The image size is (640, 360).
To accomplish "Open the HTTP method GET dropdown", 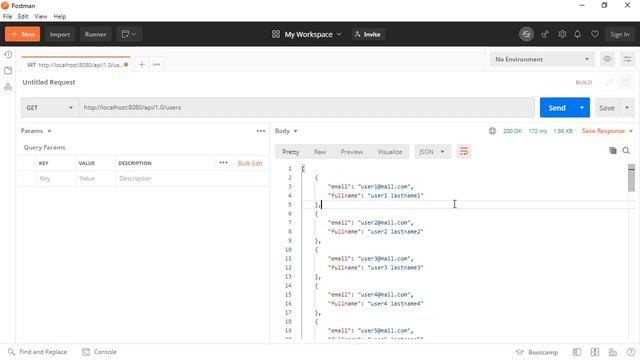I will pyautogui.click(x=49, y=108).
